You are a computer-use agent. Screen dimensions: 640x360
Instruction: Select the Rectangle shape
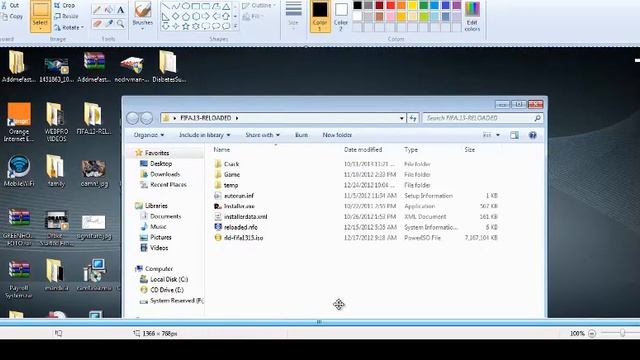pos(196,6)
